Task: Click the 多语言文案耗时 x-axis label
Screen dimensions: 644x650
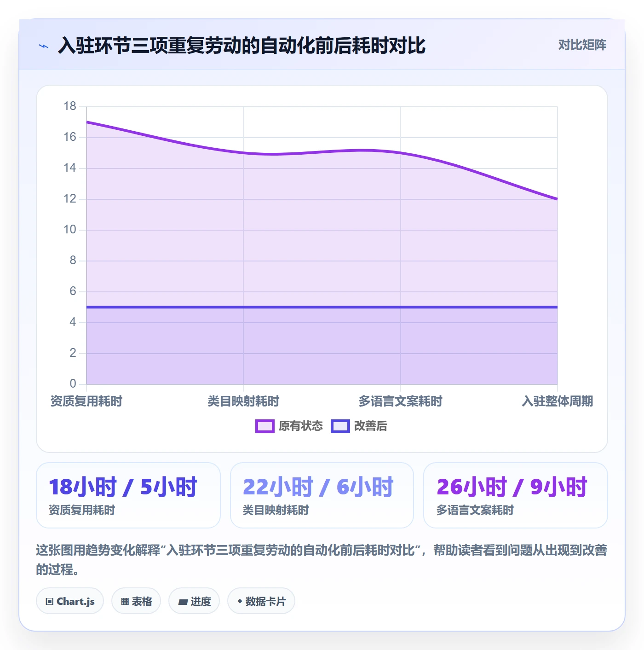Action: tap(400, 401)
